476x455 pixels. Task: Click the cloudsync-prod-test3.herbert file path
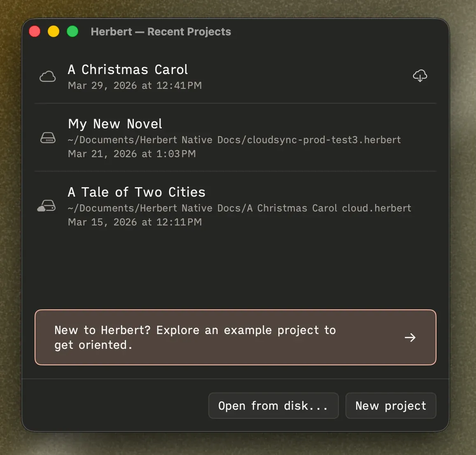coord(234,140)
